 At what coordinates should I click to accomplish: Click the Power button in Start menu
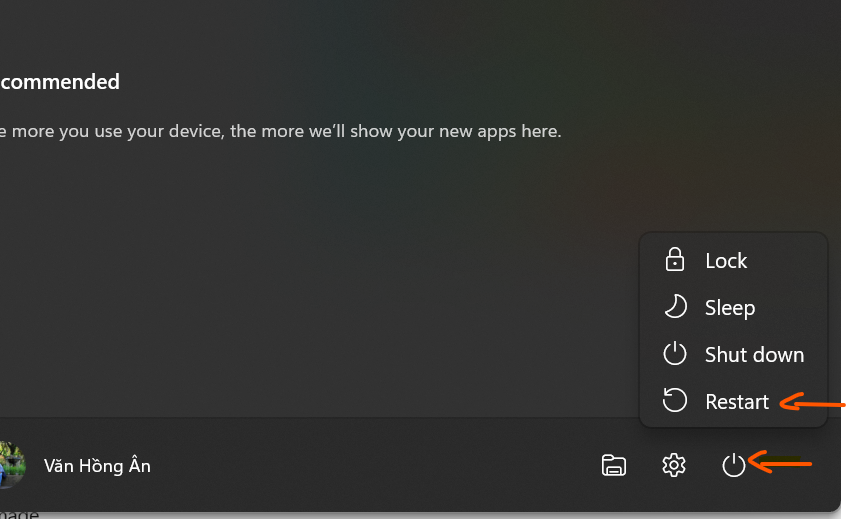(x=734, y=465)
